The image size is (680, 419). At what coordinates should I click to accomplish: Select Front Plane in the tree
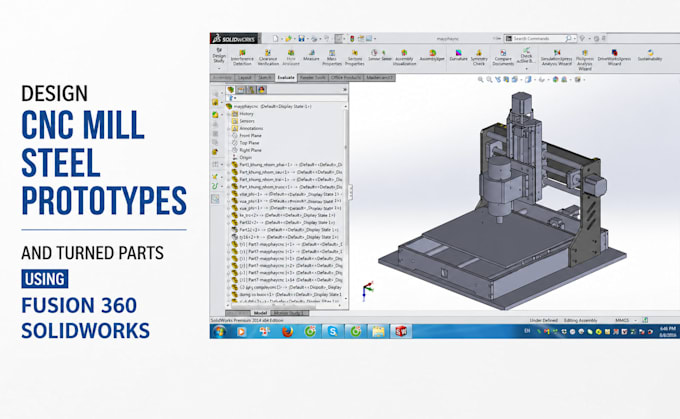[250, 136]
